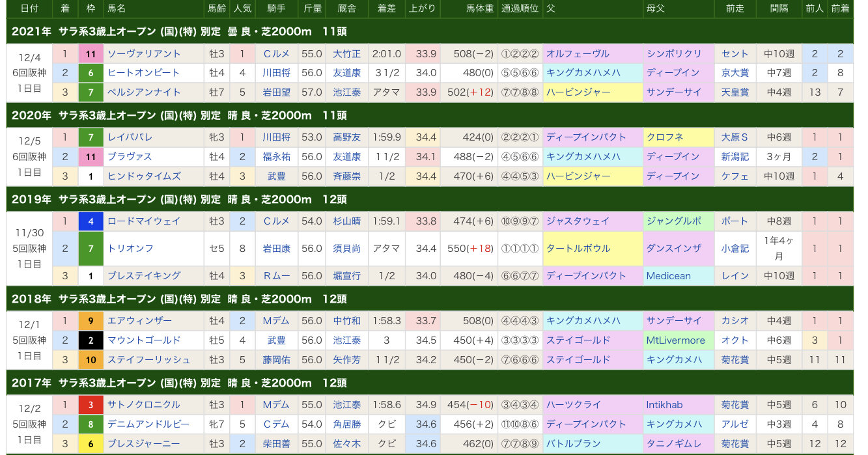
Task: Select the 2021年 race header row
Action: coord(430,31)
